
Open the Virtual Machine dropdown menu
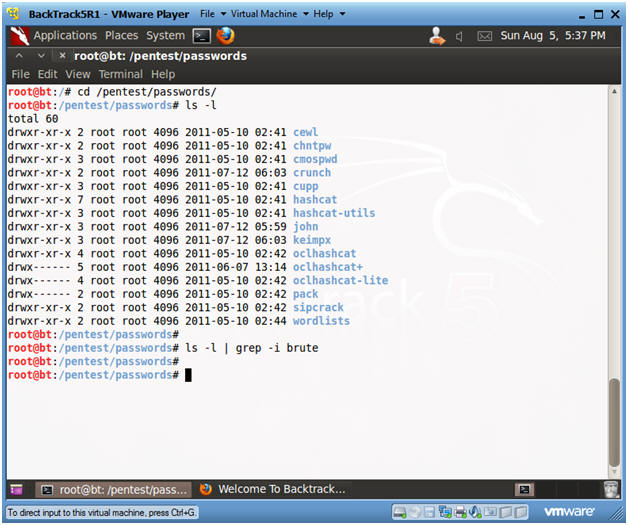pyautogui.click(x=270, y=14)
